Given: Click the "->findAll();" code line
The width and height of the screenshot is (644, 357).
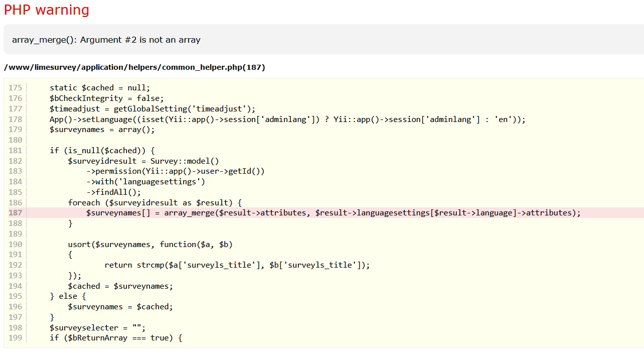Looking at the screenshot, I should click(113, 192).
